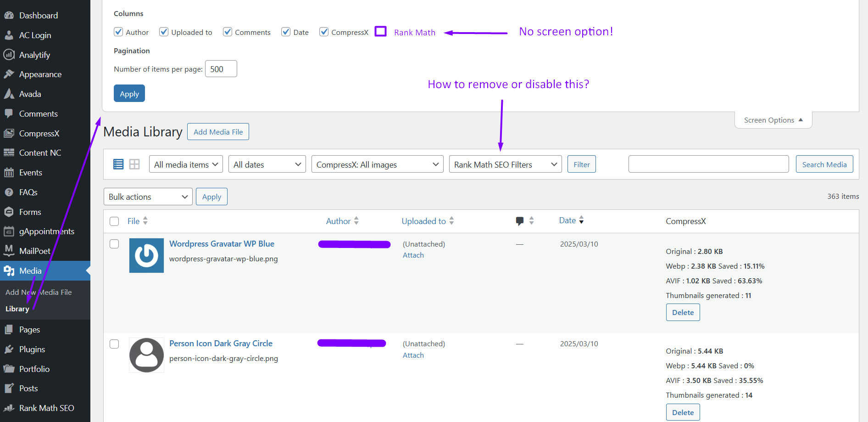Viewport: 868px width, 422px height.
Task: Tick the select-all checkbox in table header
Action: 114,221
